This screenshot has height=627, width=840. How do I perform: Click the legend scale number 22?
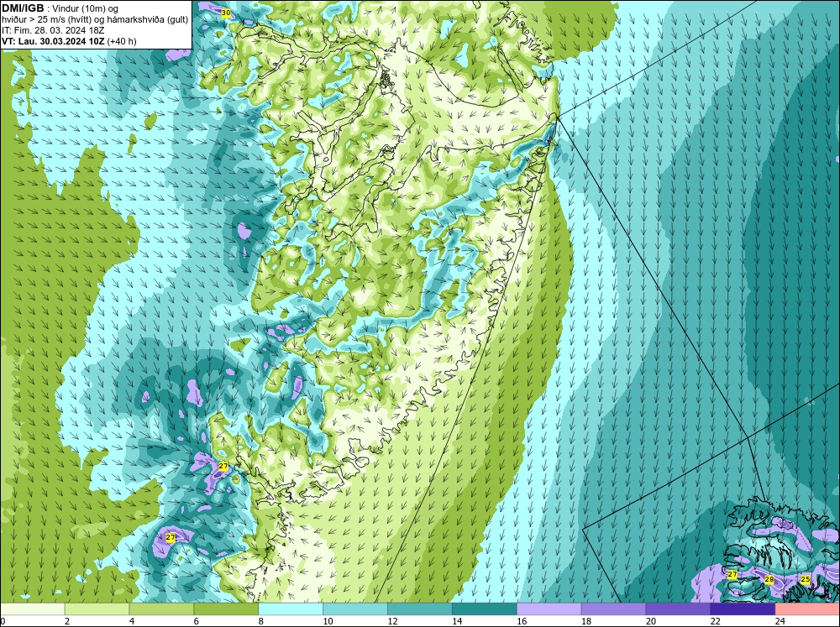pos(716,621)
